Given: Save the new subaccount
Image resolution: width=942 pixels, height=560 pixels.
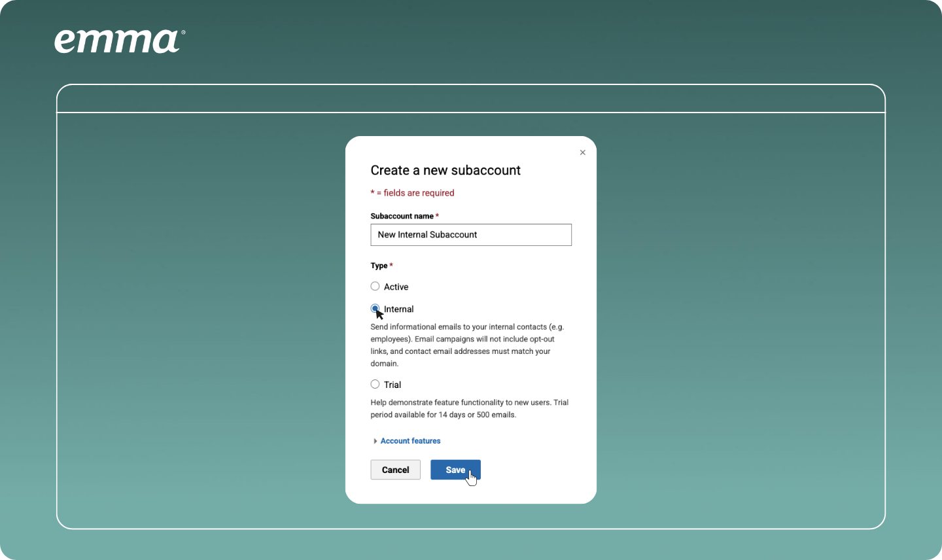Looking at the screenshot, I should [x=455, y=470].
